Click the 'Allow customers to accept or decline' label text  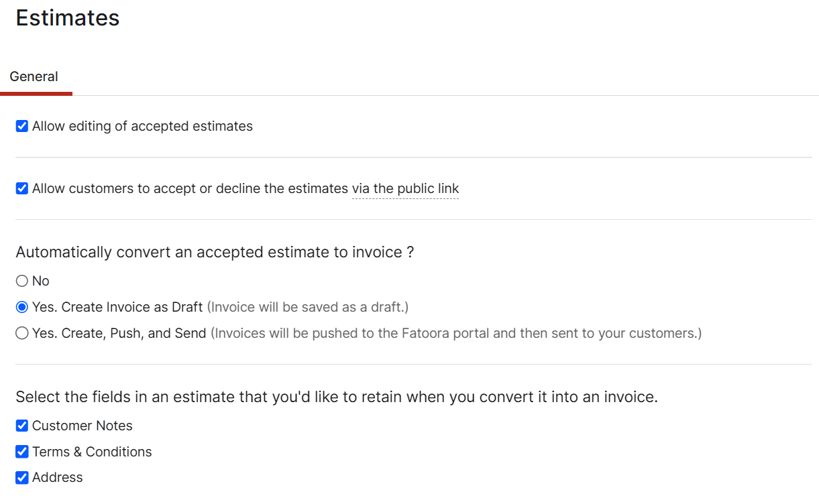coord(190,189)
